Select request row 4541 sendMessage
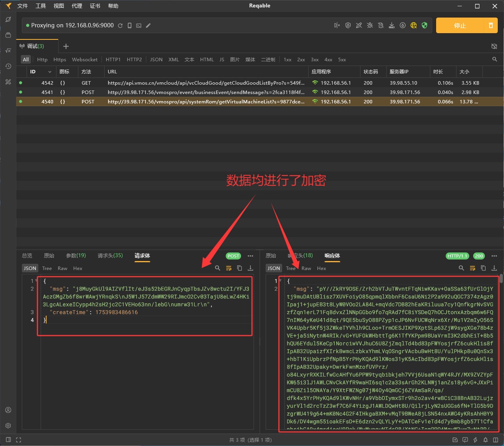 pyautogui.click(x=260, y=92)
